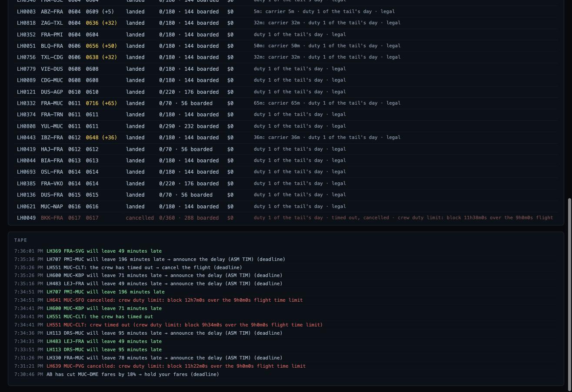Select tape entry 'LH369 FRA–SVG will leave 49 minutes late'

(x=104, y=251)
